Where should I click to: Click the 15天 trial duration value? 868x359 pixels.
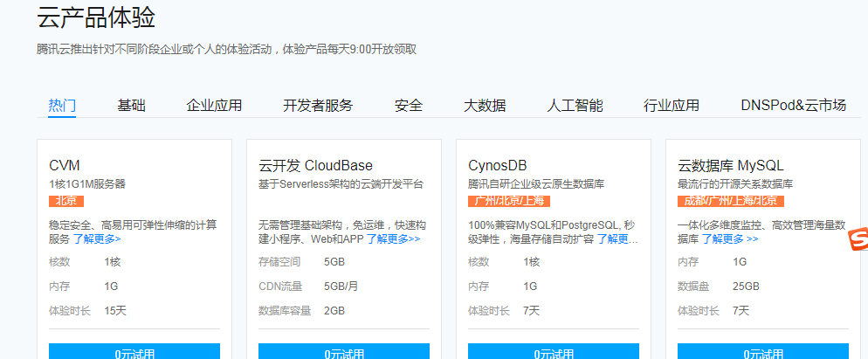click(x=115, y=311)
